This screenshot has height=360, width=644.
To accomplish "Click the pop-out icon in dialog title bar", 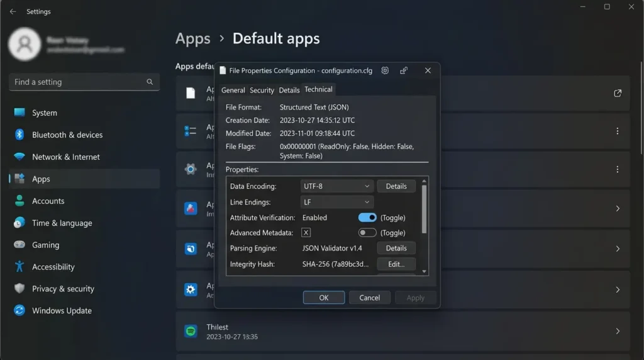I will (x=404, y=70).
